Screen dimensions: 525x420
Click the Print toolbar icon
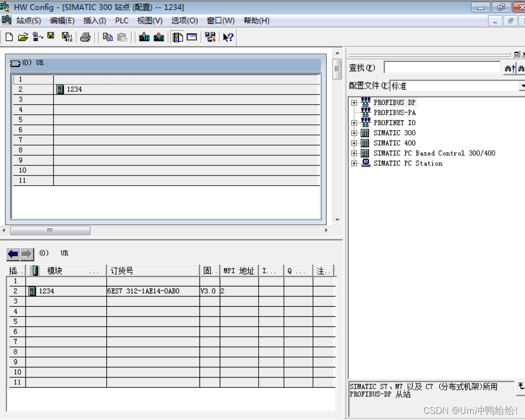[x=86, y=37]
